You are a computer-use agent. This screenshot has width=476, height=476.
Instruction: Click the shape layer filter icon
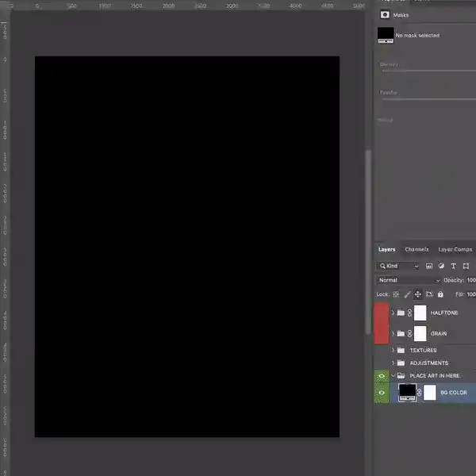click(x=465, y=267)
